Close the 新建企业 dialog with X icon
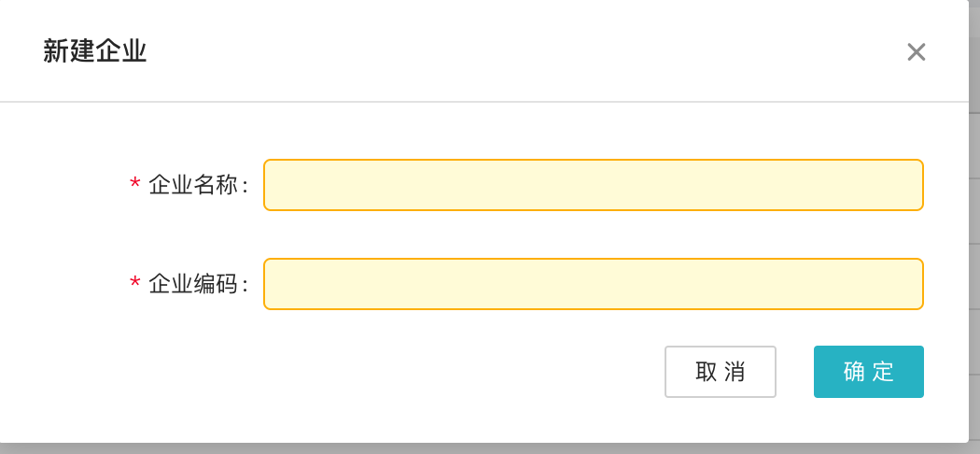Image resolution: width=980 pixels, height=454 pixels. click(x=916, y=52)
